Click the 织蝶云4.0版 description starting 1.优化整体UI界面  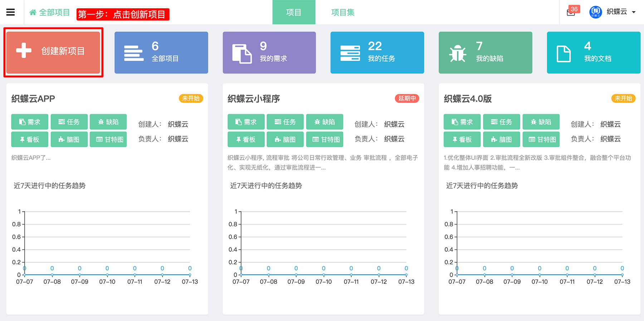pyautogui.click(x=537, y=163)
